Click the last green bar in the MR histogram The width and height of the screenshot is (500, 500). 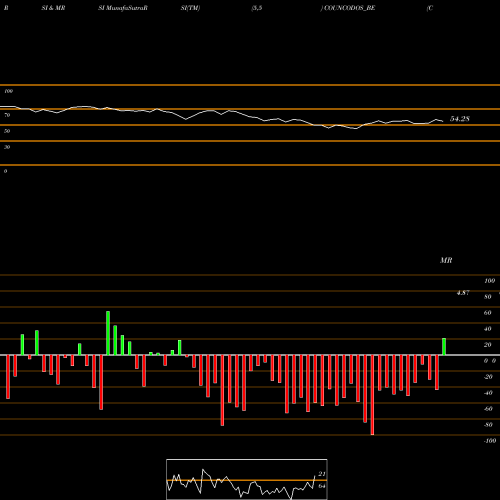coord(444,347)
